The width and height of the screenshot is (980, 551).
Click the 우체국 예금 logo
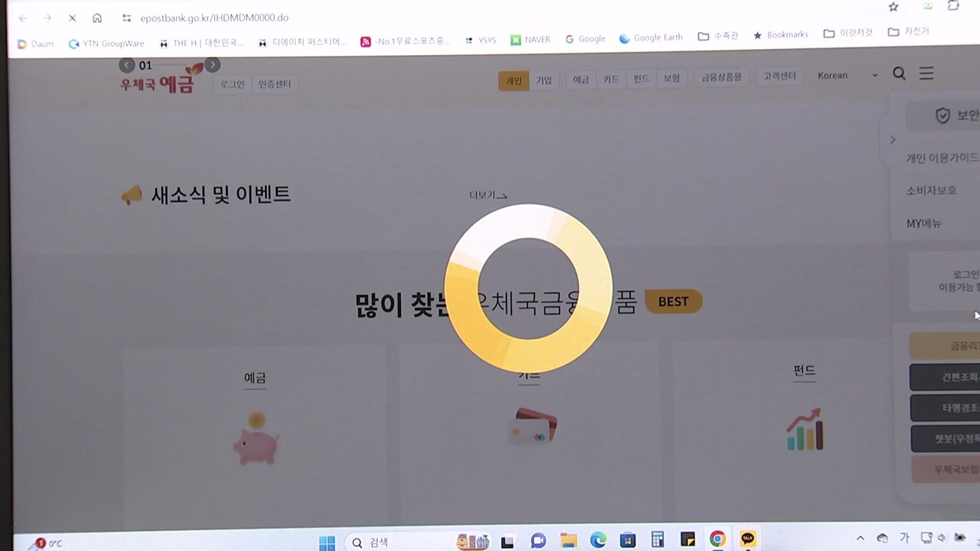click(162, 79)
